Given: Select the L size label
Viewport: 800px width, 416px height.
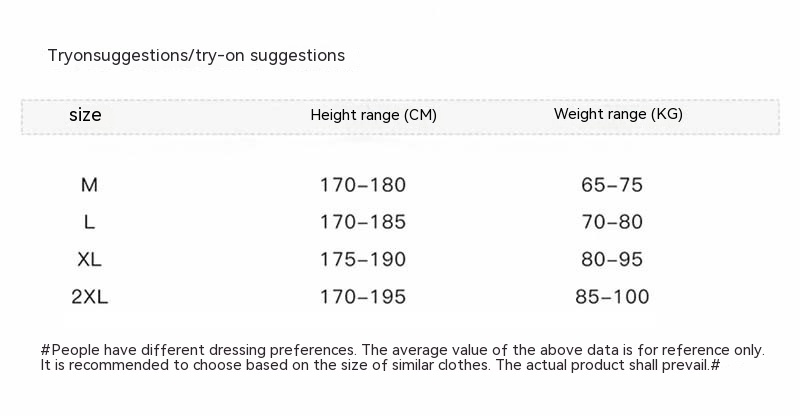Looking at the screenshot, I should coord(89,222).
